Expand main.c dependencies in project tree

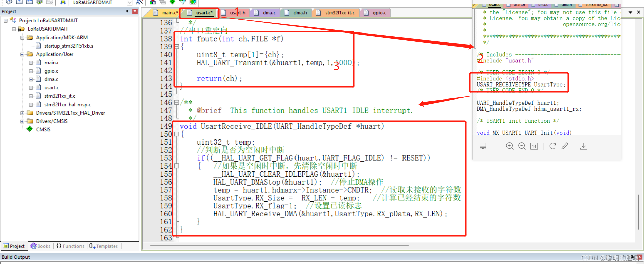[31, 63]
